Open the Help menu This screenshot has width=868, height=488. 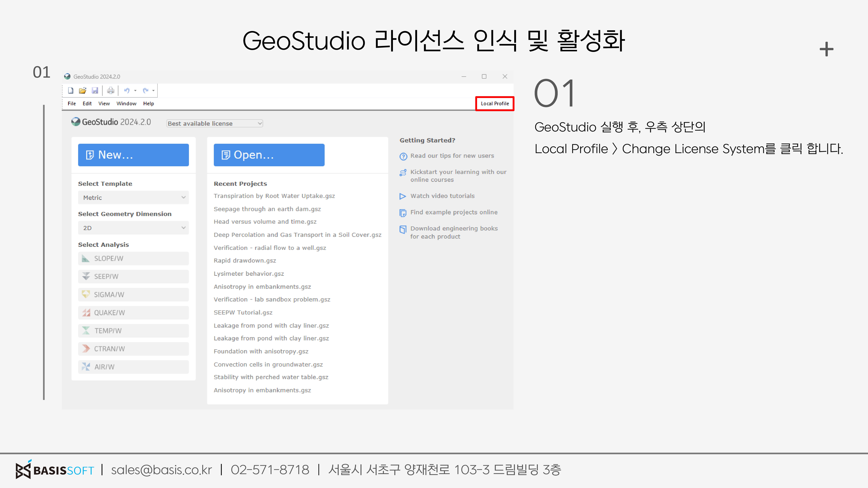coord(149,104)
